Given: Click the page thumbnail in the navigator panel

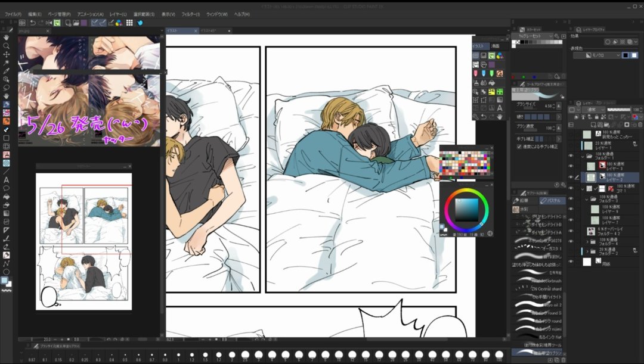Looking at the screenshot, I should (84, 241).
